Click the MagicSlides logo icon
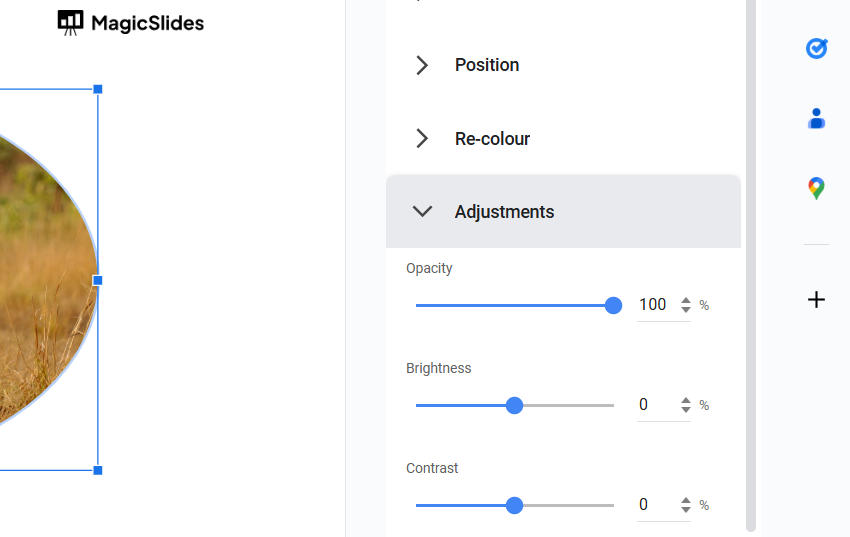 [x=70, y=23]
